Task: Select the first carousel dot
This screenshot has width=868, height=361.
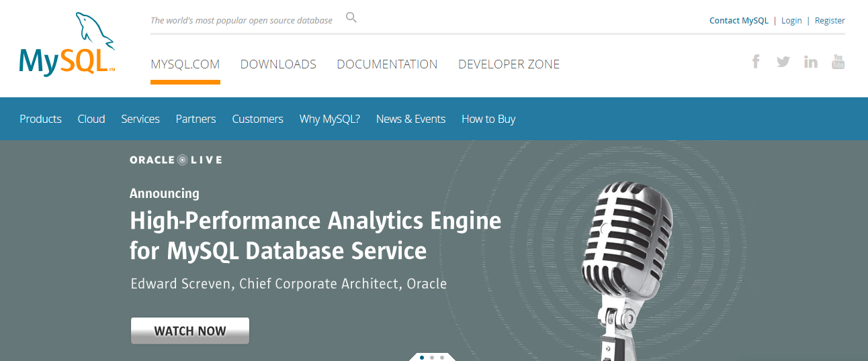Action: (x=421, y=358)
